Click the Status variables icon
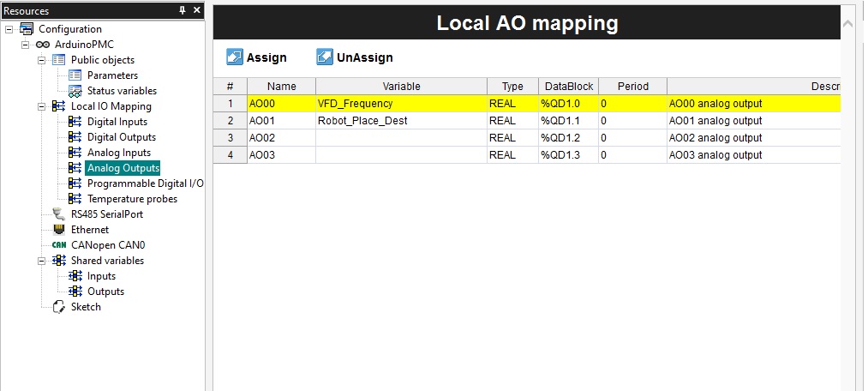868x391 pixels. pyautogui.click(x=75, y=91)
